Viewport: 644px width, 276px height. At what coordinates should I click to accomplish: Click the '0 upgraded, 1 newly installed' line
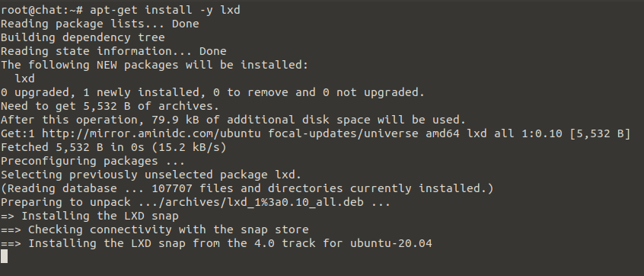[x=212, y=92]
